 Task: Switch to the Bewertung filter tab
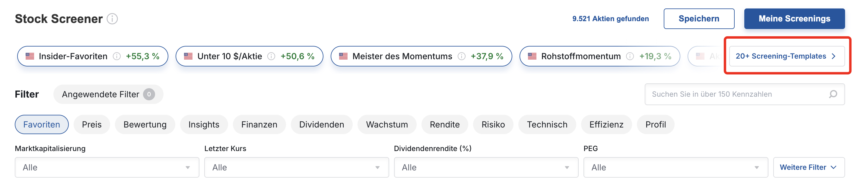[x=145, y=124]
